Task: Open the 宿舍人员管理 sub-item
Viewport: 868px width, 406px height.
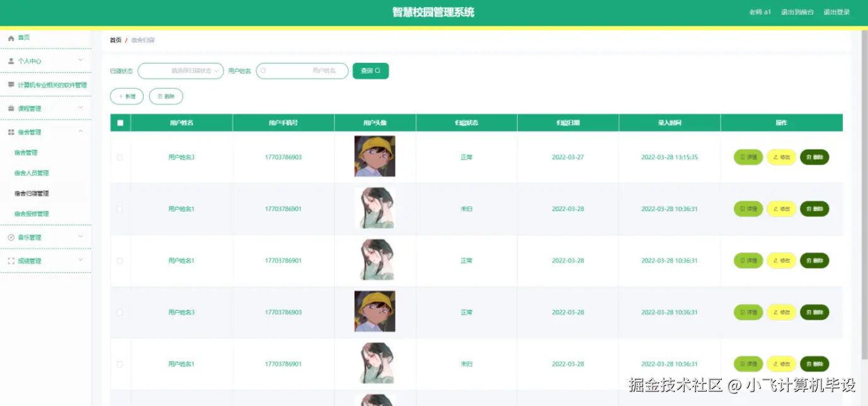Action: 31,173
